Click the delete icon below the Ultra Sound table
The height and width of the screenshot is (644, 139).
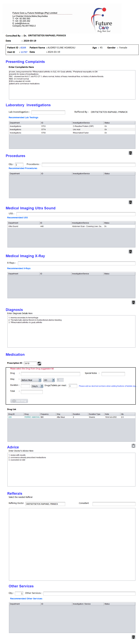click(x=130, y=251)
